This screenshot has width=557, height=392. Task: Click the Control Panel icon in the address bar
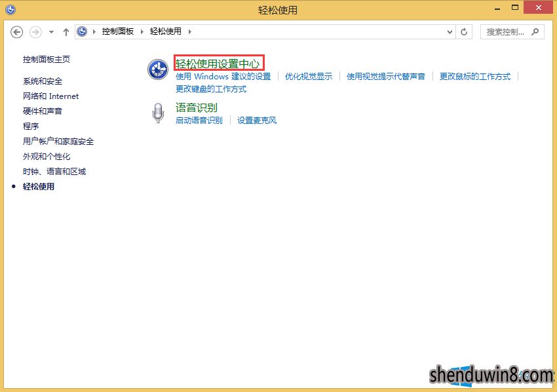pyautogui.click(x=82, y=31)
